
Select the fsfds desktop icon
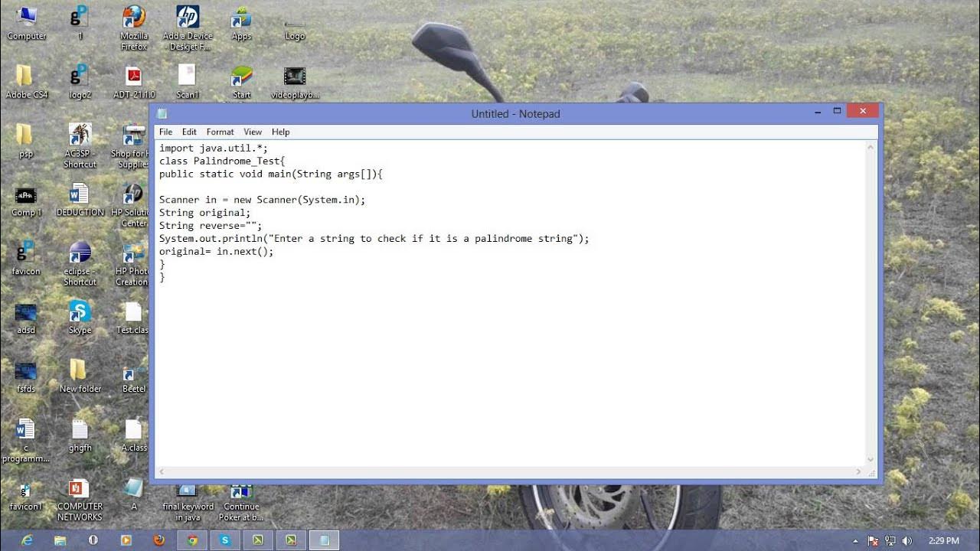pyautogui.click(x=26, y=376)
